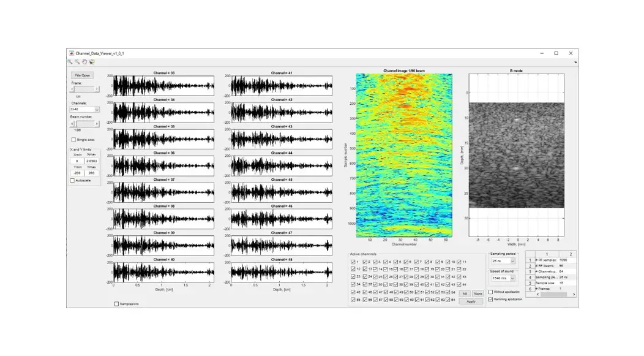The width and height of the screenshot is (644, 356).
Task: Uncheck active channel 45 checkbox
Action: tap(353, 292)
